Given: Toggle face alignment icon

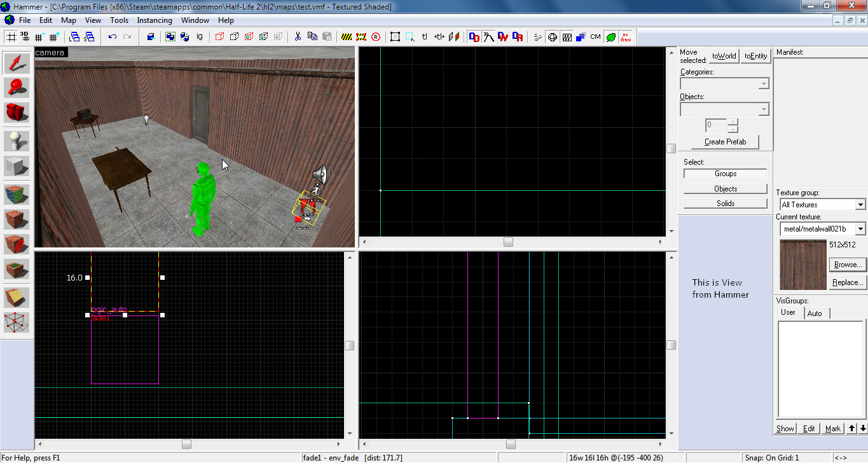Looking at the screenshot, I should point(454,37).
